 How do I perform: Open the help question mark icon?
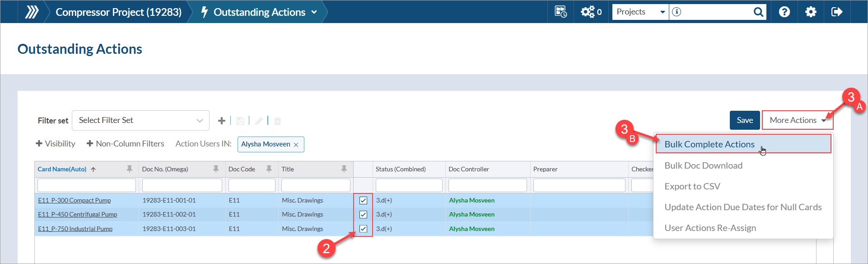(x=784, y=12)
